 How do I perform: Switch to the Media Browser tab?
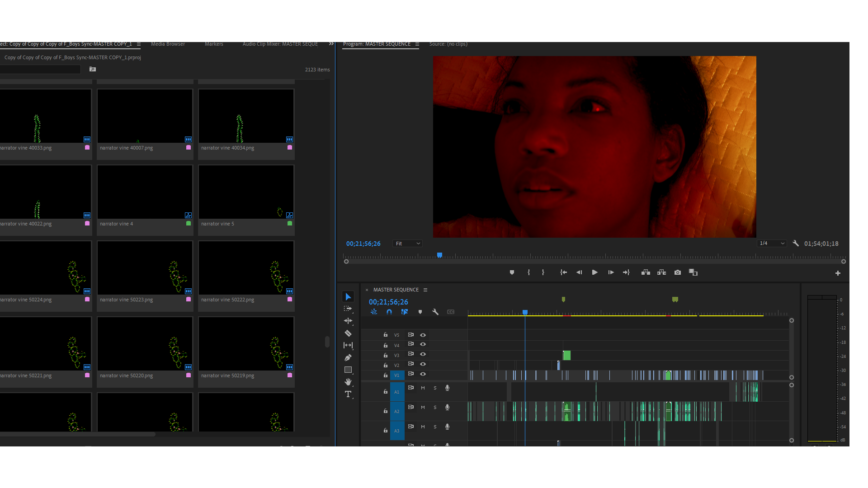coord(168,44)
